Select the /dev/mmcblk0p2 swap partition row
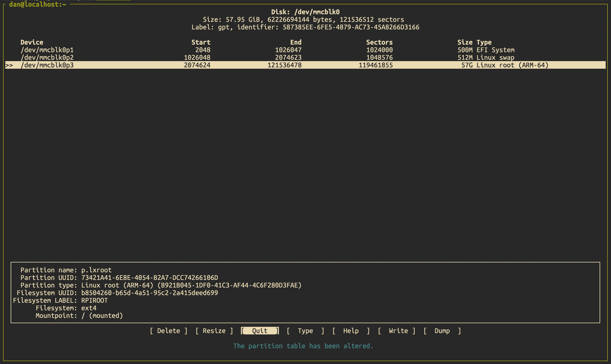Screen dimensions: 611x364 pyautogui.click(x=47, y=57)
